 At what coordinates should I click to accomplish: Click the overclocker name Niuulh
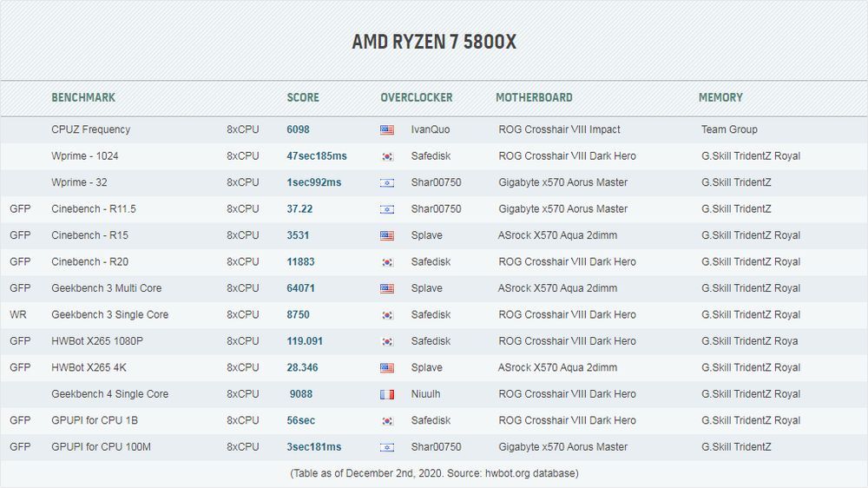pyautogui.click(x=425, y=394)
